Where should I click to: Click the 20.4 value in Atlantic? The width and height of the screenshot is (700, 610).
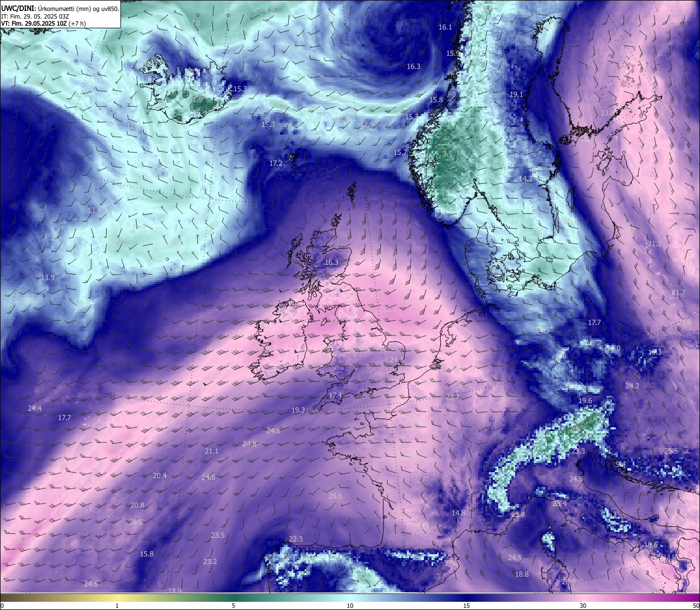pyautogui.click(x=160, y=476)
